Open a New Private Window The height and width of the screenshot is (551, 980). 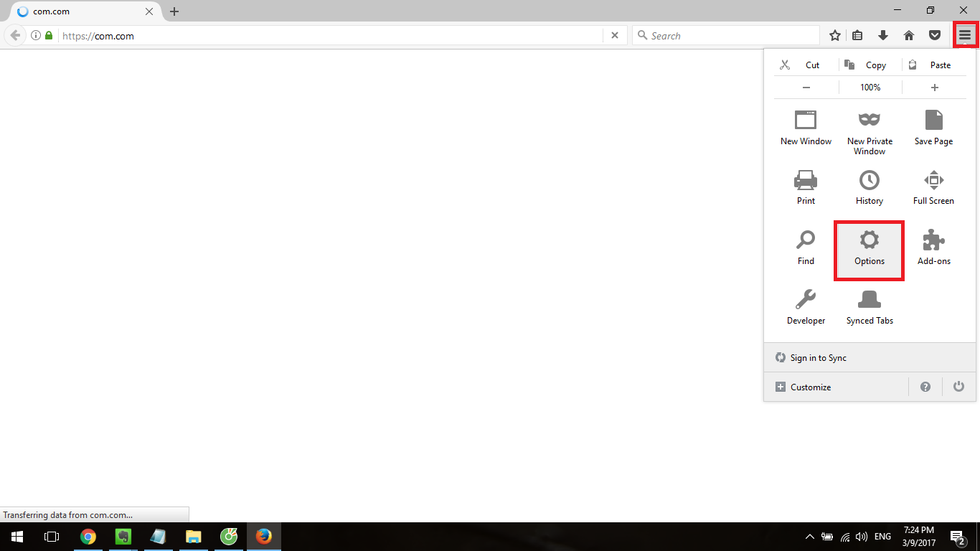(870, 133)
